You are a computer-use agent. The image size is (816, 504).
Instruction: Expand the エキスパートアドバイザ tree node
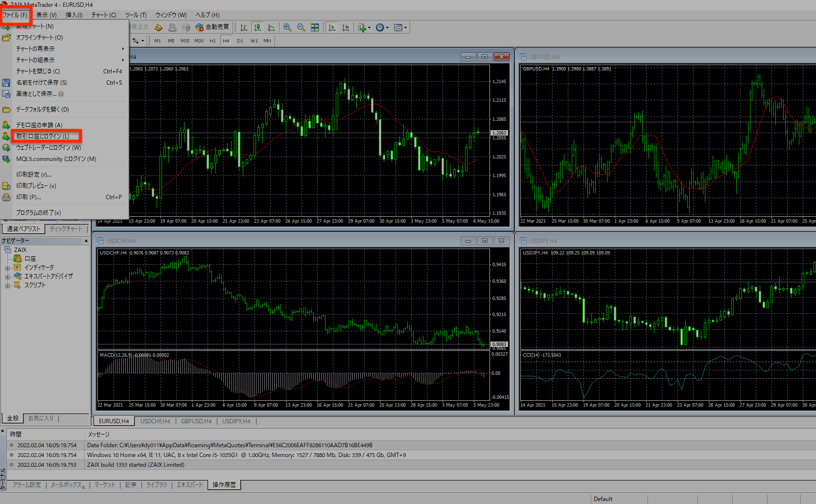click(x=7, y=276)
